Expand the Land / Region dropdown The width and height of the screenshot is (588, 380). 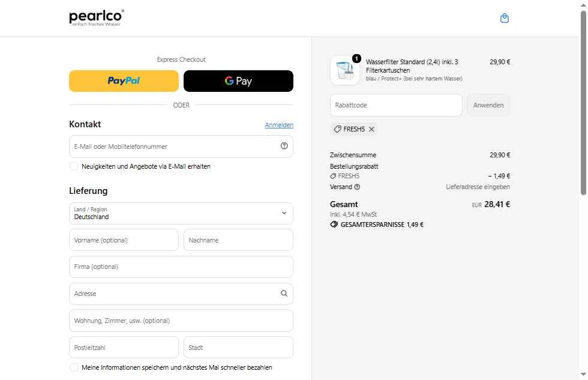point(181,213)
